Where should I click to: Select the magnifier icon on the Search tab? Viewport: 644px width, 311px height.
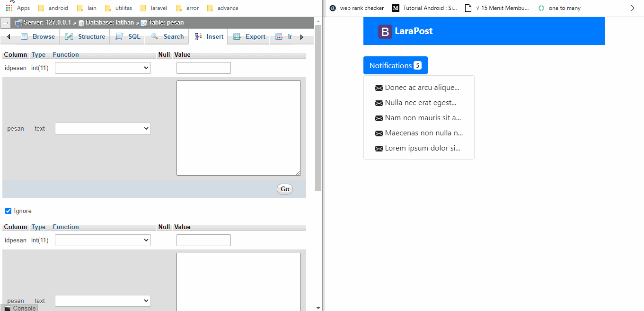click(153, 36)
